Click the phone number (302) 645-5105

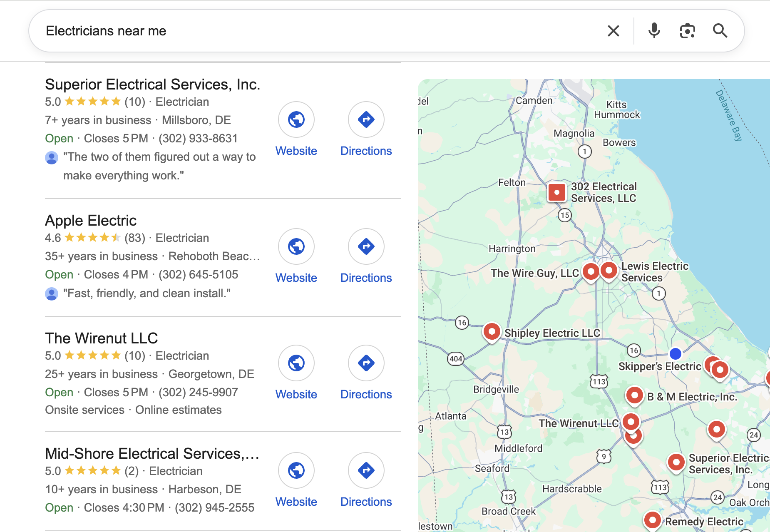198,274
